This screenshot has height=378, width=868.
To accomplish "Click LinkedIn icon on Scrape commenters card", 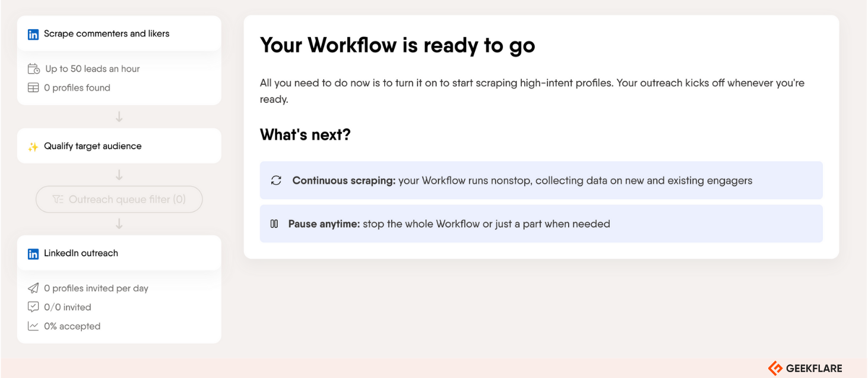I will tap(33, 34).
